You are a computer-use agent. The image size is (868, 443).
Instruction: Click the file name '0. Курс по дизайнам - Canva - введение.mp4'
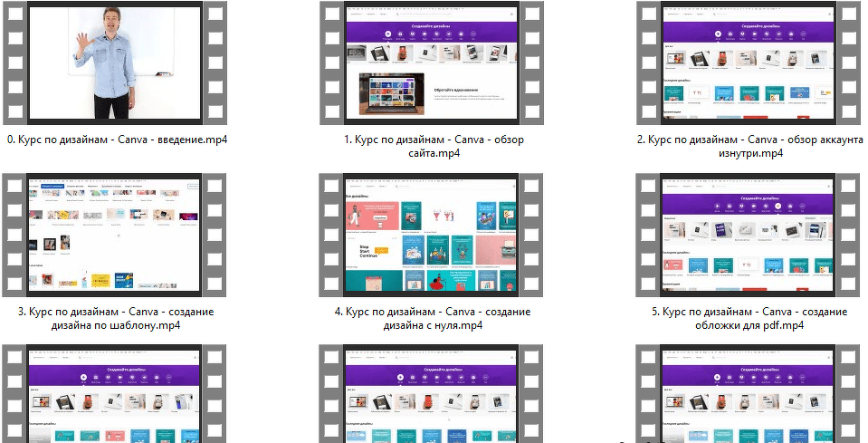pos(117,140)
